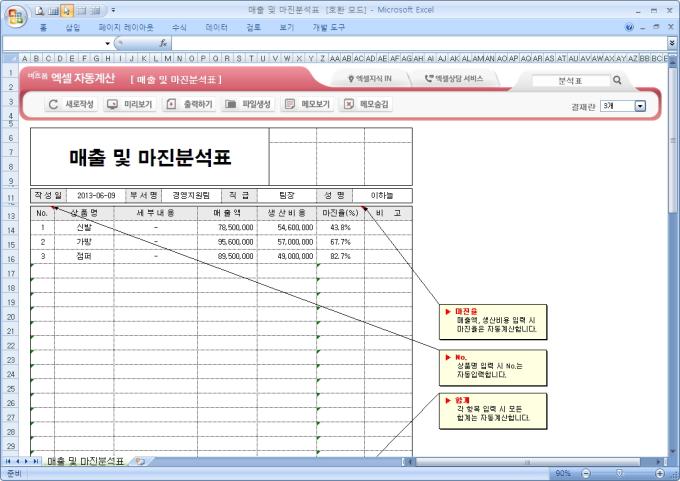
Task: Click the phone icon of 엑셀상담 서비스
Action: pos(428,79)
